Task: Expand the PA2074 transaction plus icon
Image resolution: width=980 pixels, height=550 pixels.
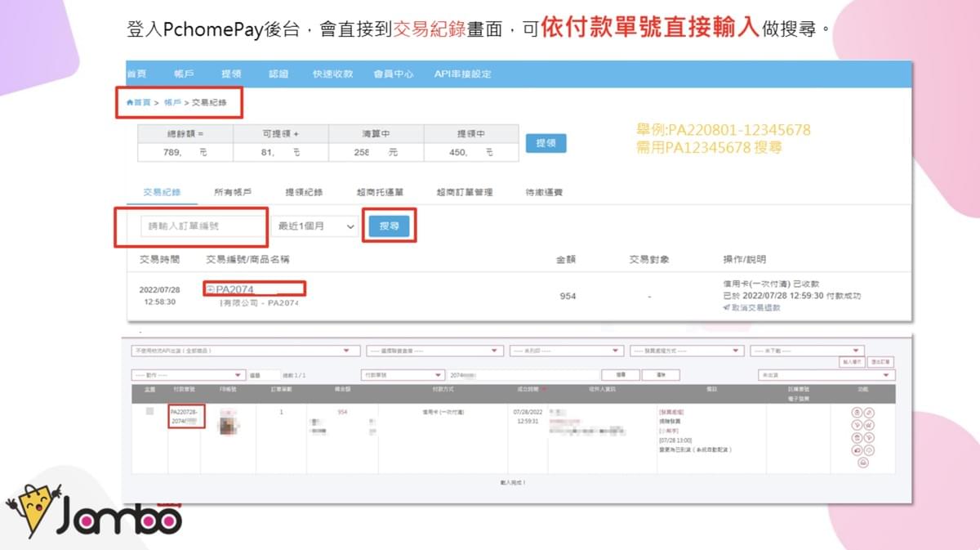Action: click(x=211, y=289)
